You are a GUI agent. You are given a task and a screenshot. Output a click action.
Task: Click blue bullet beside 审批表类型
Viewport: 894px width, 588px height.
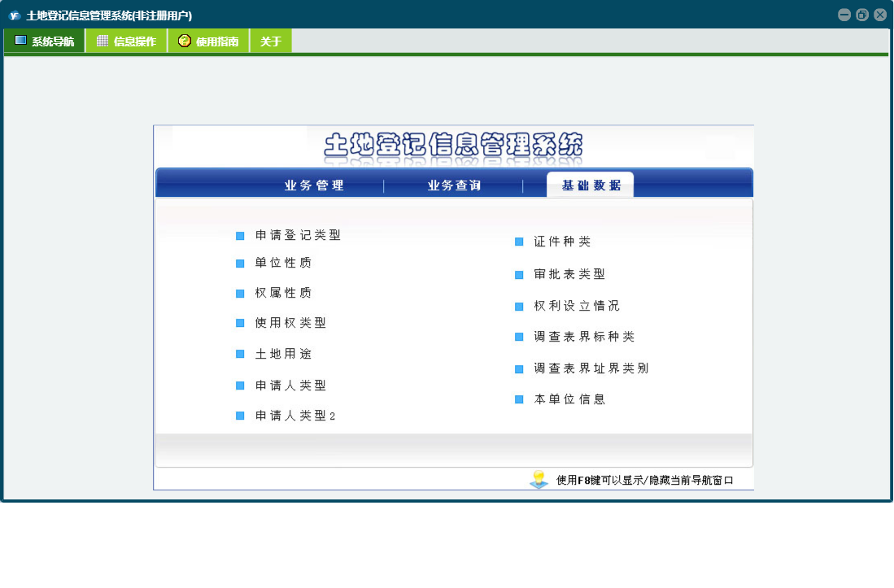519,275
